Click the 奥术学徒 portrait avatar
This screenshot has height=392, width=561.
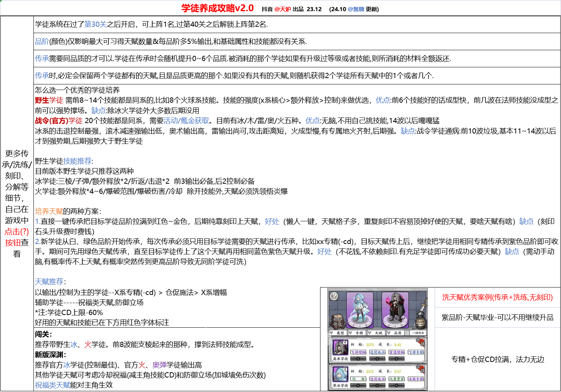coord(340,348)
